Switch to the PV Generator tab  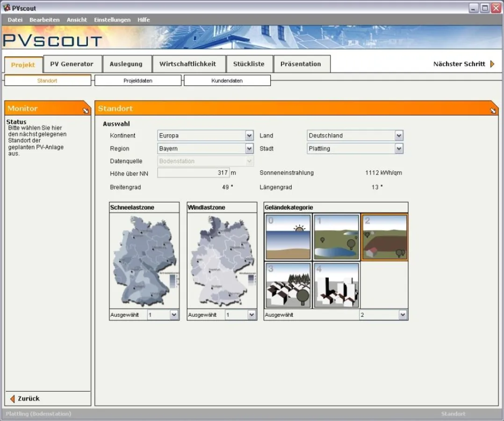72,64
